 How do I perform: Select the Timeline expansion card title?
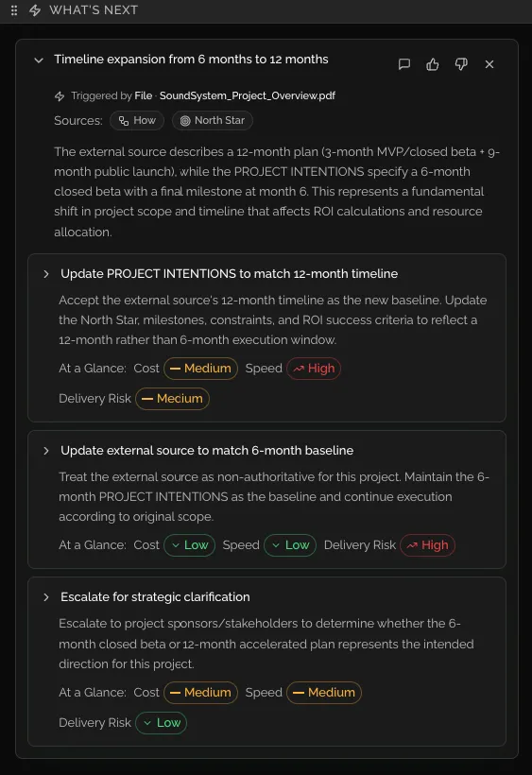tap(191, 60)
